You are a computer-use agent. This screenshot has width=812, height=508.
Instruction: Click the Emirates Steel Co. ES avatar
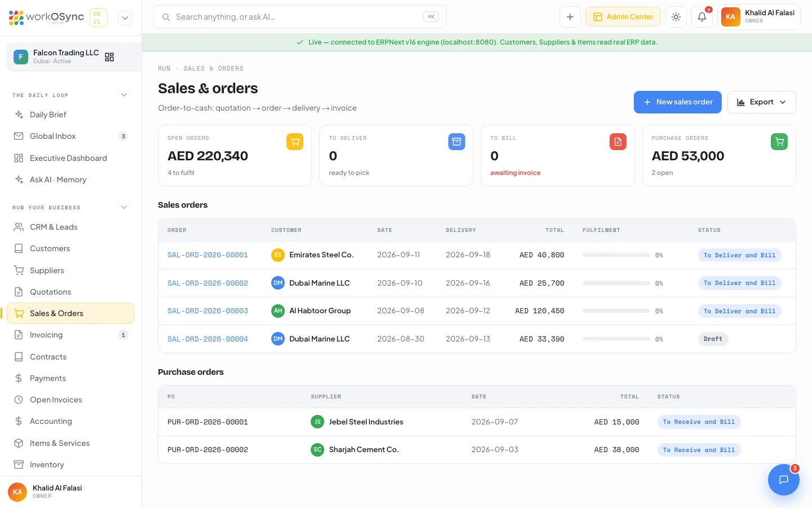tap(278, 255)
